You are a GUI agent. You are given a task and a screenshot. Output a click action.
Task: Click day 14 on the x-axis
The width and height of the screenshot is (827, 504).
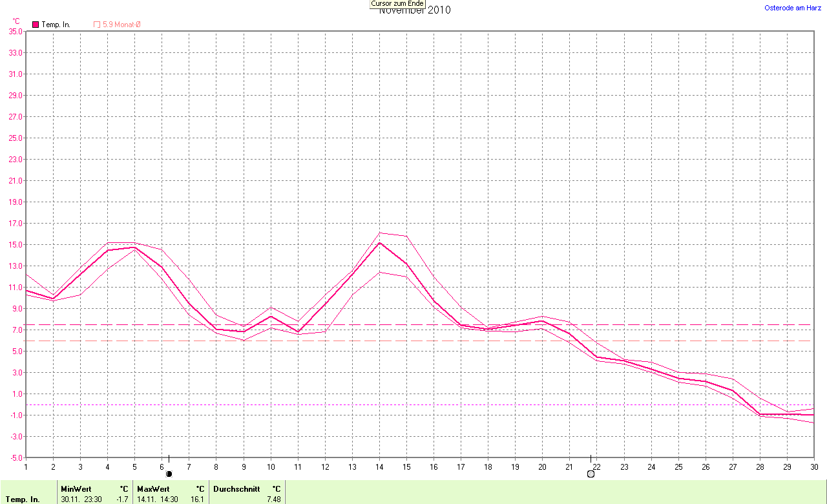click(x=380, y=467)
